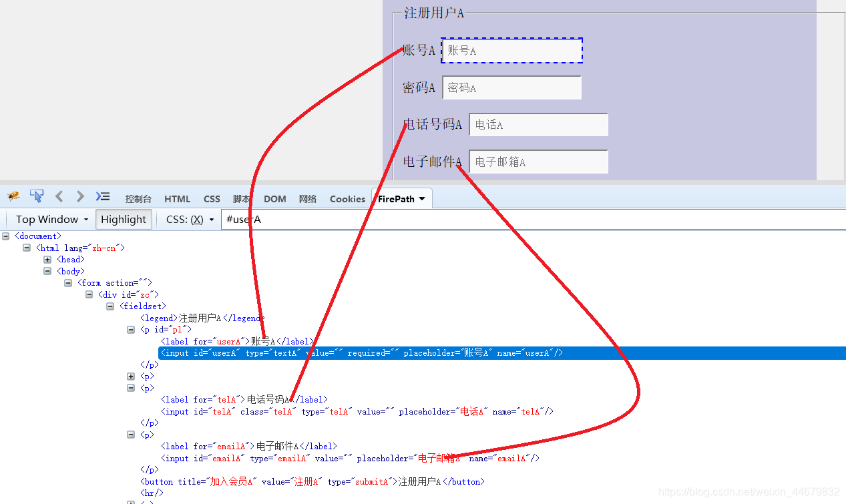This screenshot has height=504, width=846.
Task: Collapse the <div id="zc"> node
Action: (x=89, y=294)
